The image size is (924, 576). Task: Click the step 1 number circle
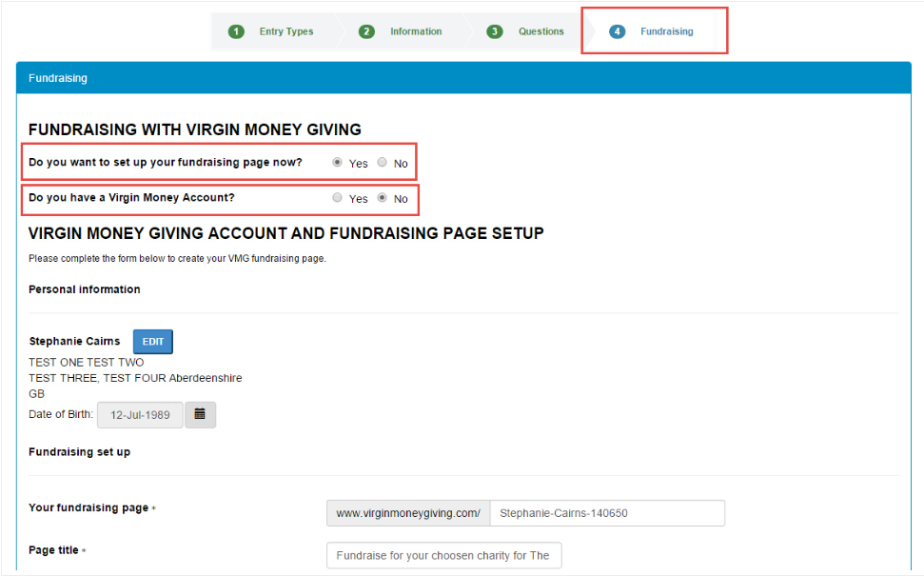(x=236, y=31)
